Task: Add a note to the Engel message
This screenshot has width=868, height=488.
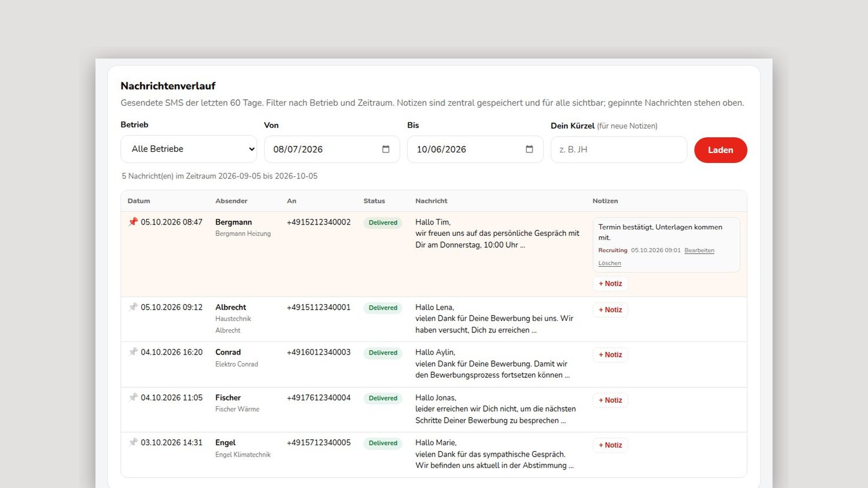Action: pos(610,445)
